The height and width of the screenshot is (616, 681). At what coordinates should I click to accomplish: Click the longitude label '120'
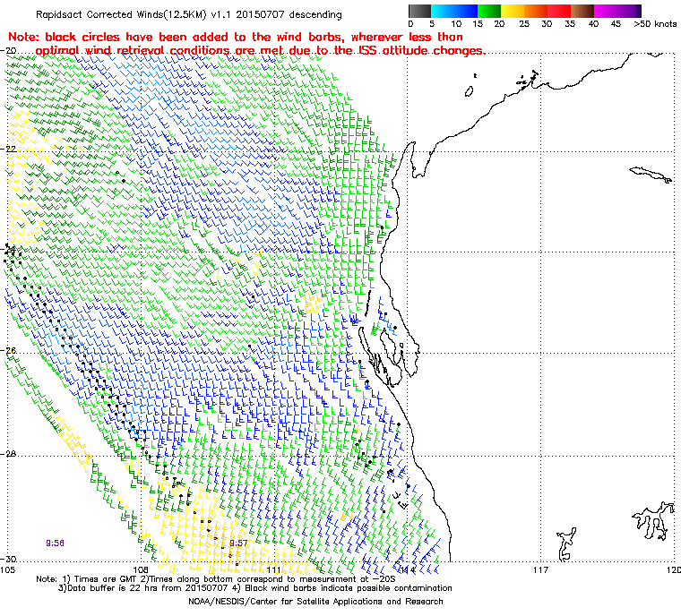[x=673, y=569]
